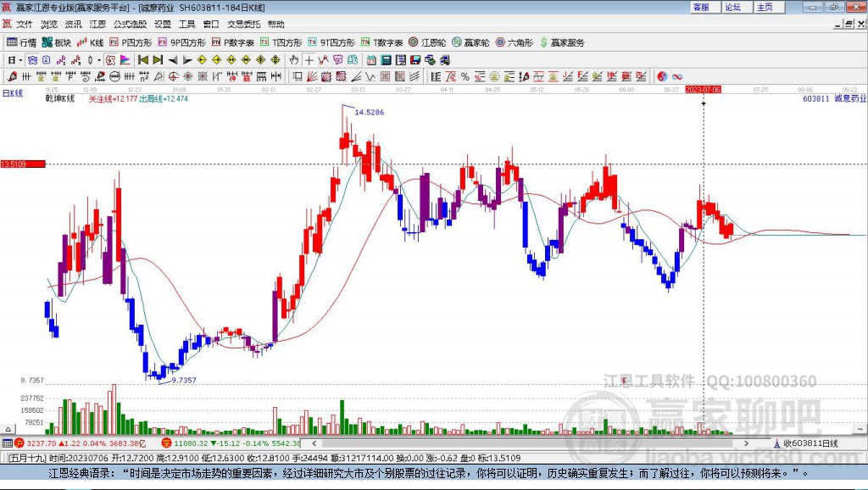This screenshot has height=490, width=868.
Task: Open the 文件 menu
Action: pyautogui.click(x=25, y=24)
